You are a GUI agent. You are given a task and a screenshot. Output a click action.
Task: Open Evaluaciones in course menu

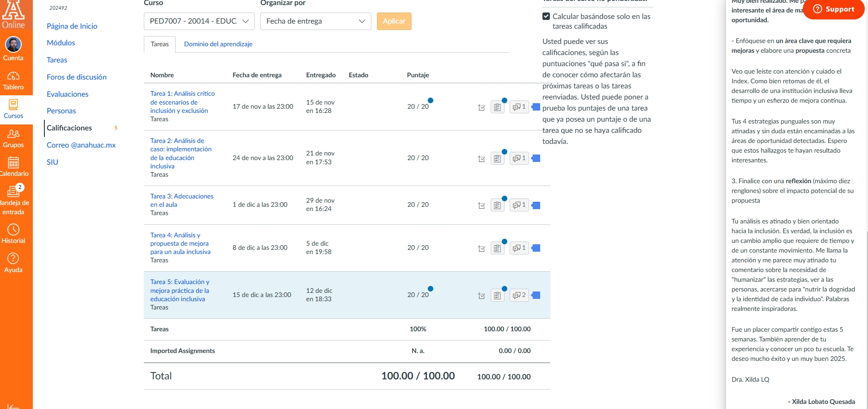[x=68, y=94]
